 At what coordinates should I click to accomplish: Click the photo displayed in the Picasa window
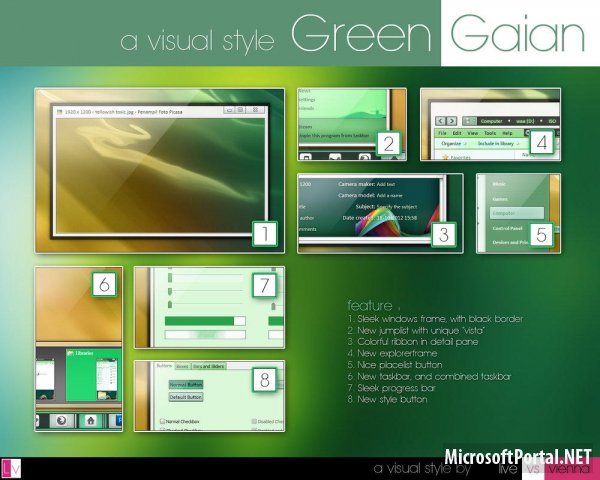[x=161, y=175]
